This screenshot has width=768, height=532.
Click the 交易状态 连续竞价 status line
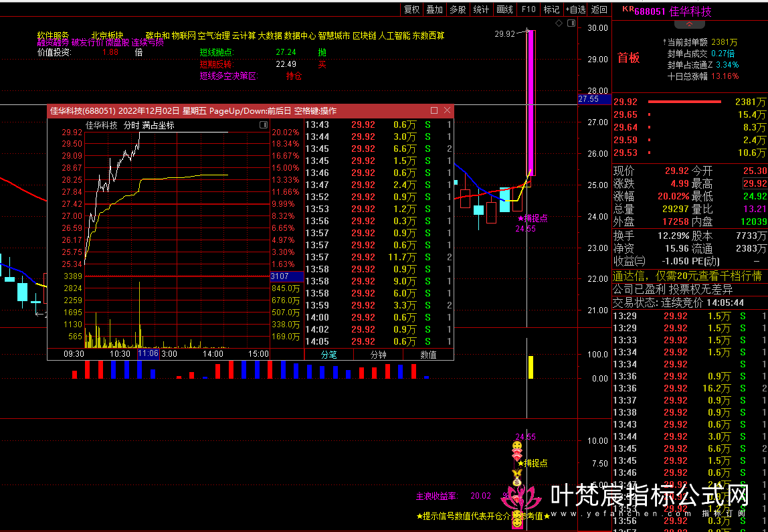[x=678, y=302]
